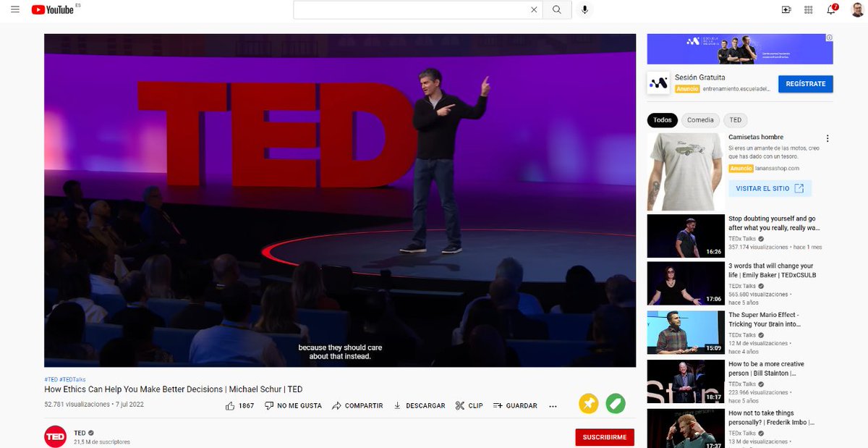Select the Todos filter chip
This screenshot has width=868, height=448.
[x=663, y=120]
